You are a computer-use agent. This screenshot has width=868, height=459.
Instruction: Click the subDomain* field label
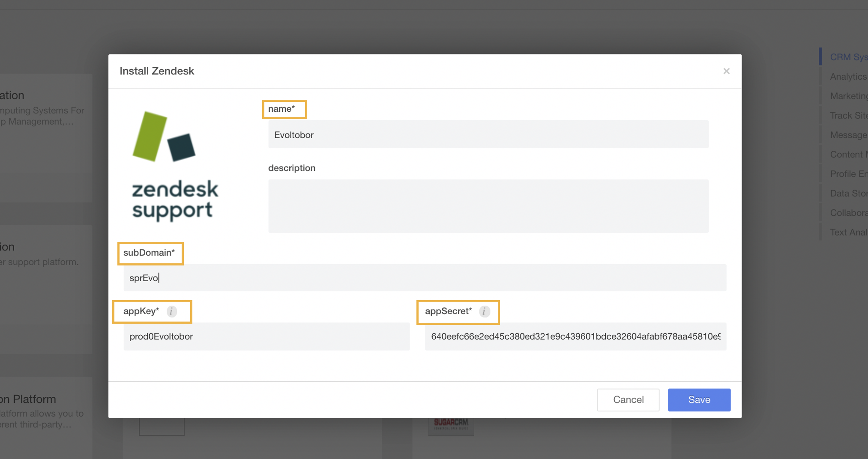pyautogui.click(x=149, y=253)
